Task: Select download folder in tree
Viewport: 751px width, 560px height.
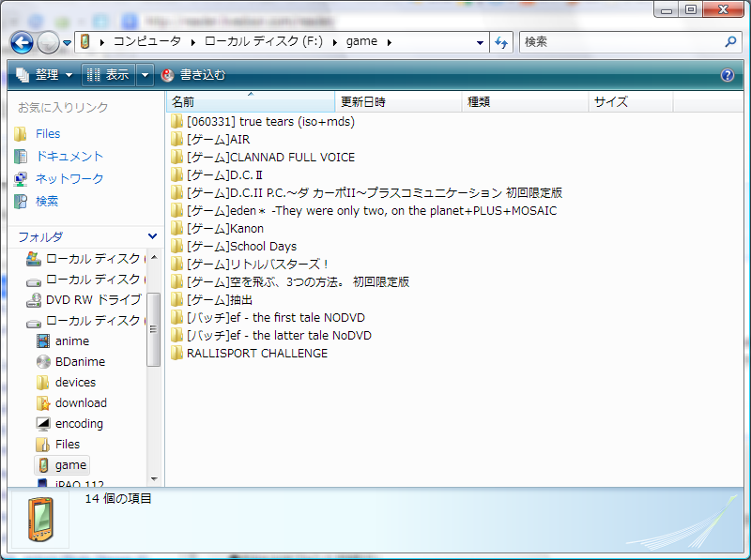Action: point(81,402)
